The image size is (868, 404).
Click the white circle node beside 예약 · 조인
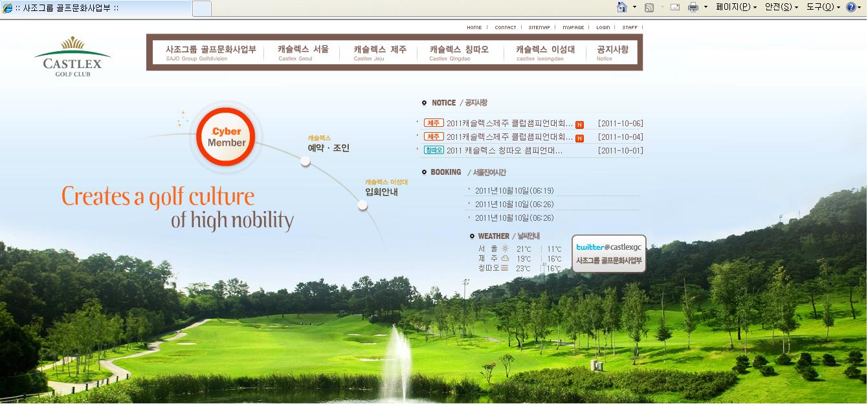[306, 161]
